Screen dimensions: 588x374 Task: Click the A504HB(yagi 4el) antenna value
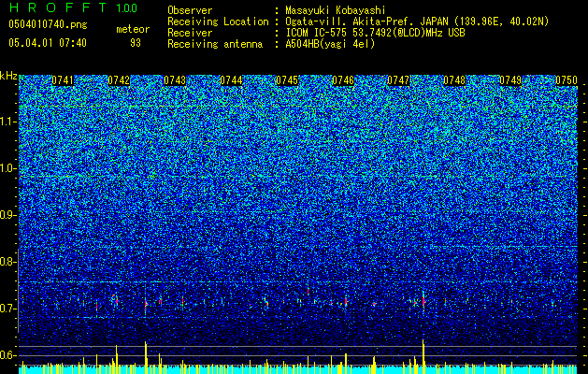pyautogui.click(x=330, y=44)
